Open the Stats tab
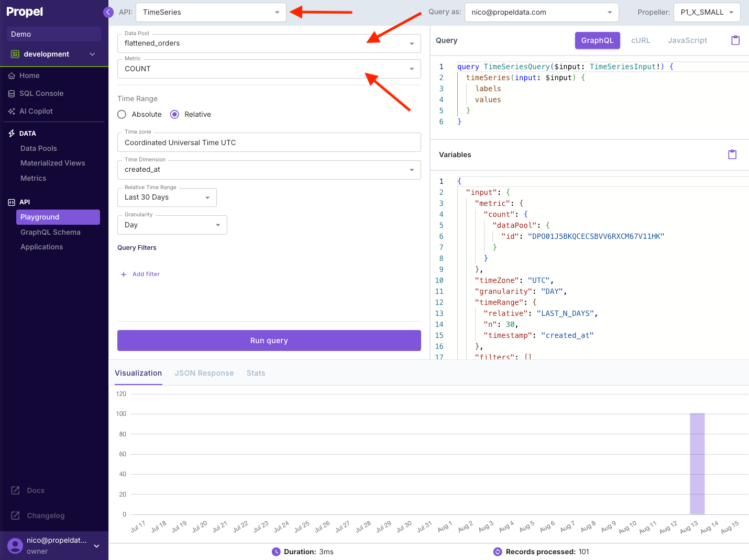 click(x=256, y=373)
